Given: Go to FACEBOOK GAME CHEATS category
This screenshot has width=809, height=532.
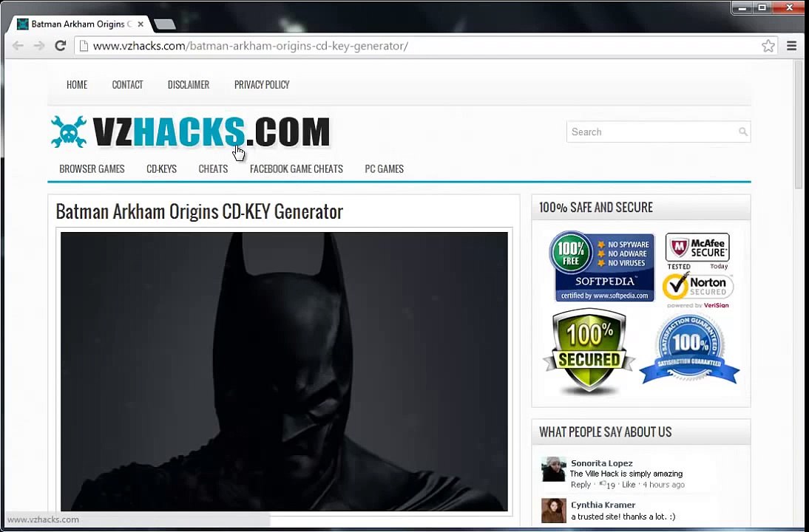Looking at the screenshot, I should [x=296, y=169].
